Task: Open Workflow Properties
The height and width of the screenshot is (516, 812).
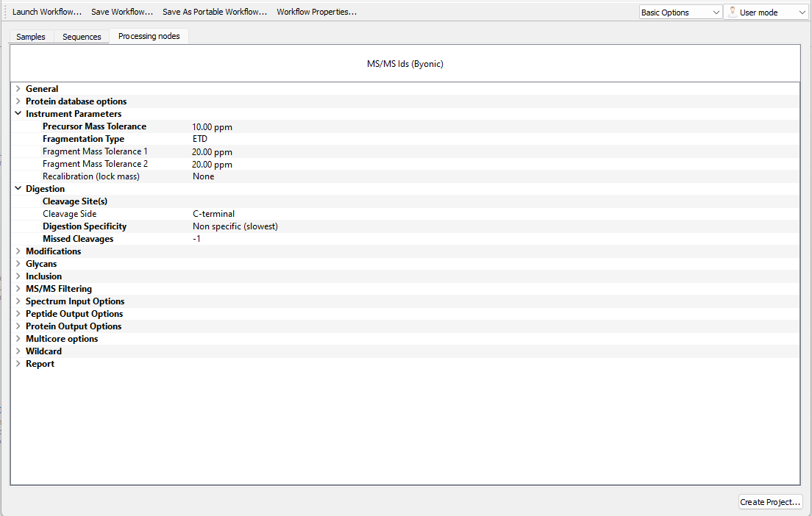Action: pos(316,11)
